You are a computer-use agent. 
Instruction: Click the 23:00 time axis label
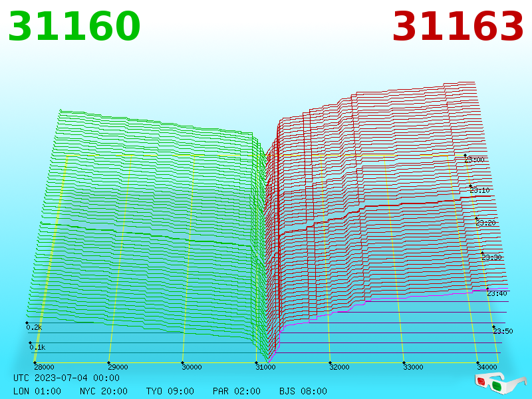474,160
